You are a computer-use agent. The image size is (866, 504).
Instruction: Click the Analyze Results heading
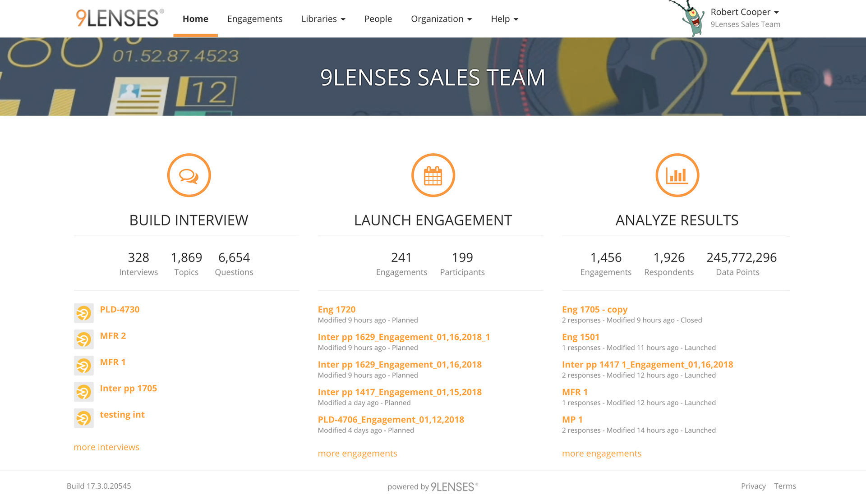677,220
